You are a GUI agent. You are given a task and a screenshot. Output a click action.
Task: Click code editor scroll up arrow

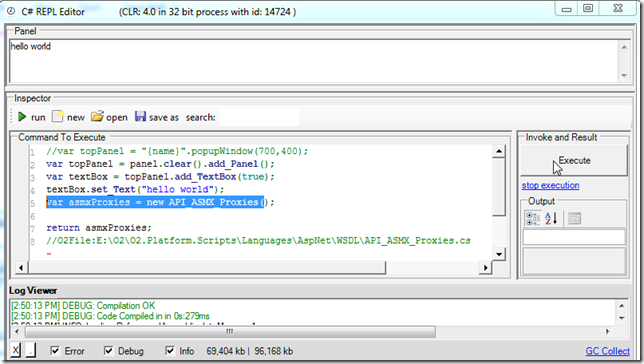click(499, 151)
